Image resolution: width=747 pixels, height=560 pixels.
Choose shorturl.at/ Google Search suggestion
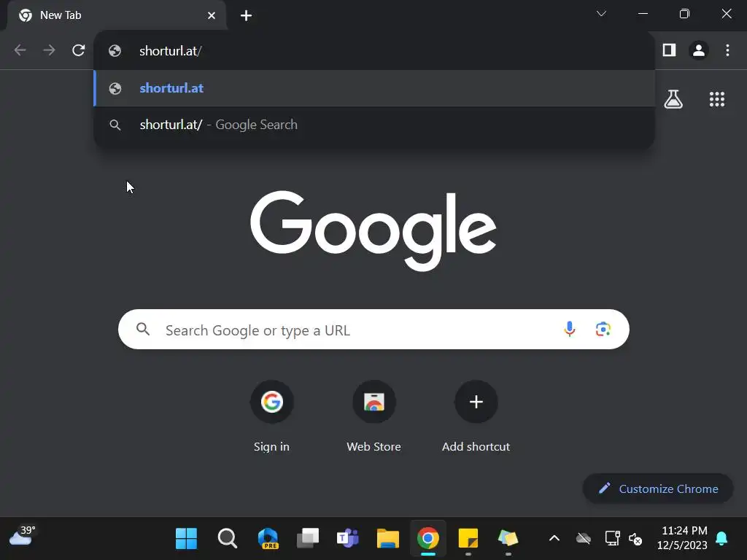point(374,125)
